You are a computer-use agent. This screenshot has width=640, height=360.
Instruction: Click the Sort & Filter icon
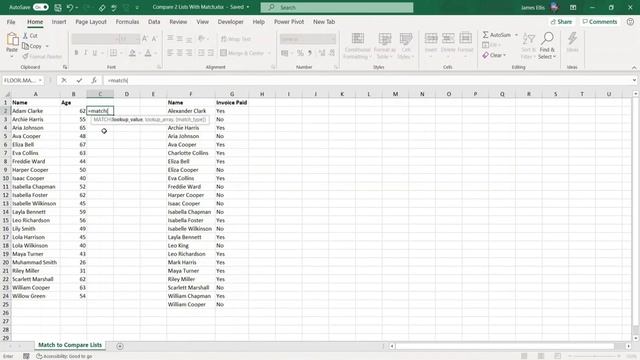[529, 39]
